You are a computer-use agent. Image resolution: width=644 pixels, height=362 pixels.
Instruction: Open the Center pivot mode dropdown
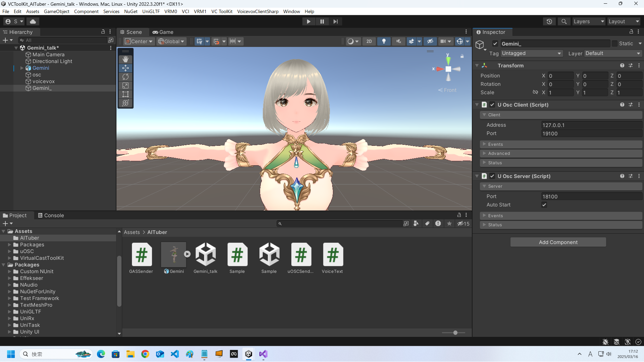pos(139,41)
